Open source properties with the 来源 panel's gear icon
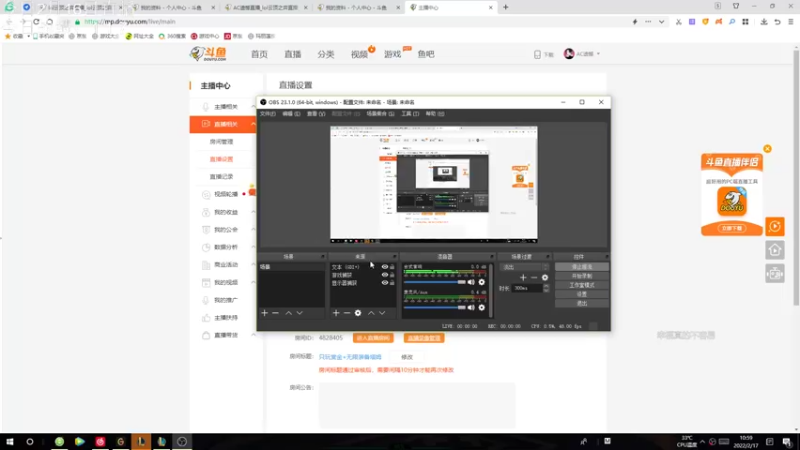 [x=358, y=313]
